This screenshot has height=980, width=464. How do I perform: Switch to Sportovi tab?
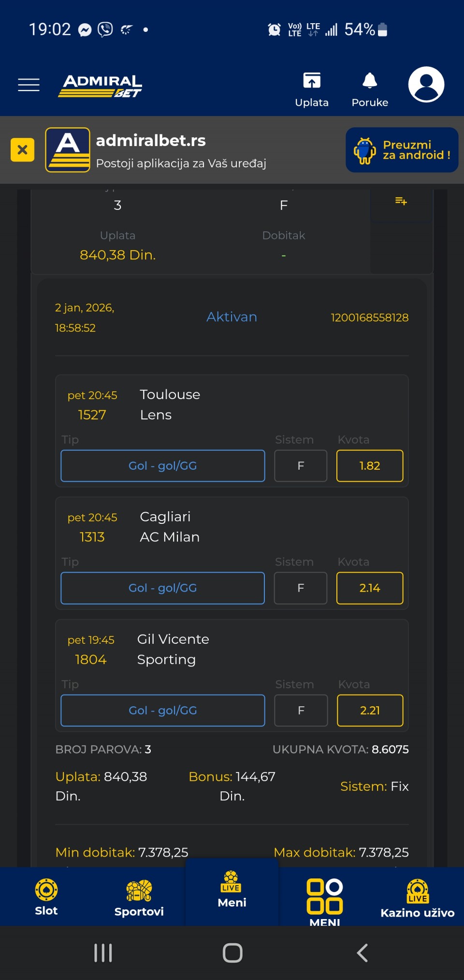tap(139, 898)
